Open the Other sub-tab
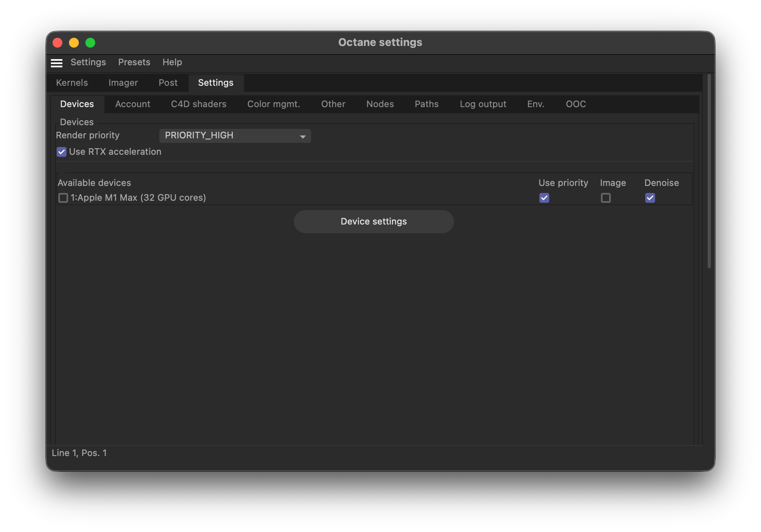 pyautogui.click(x=333, y=104)
